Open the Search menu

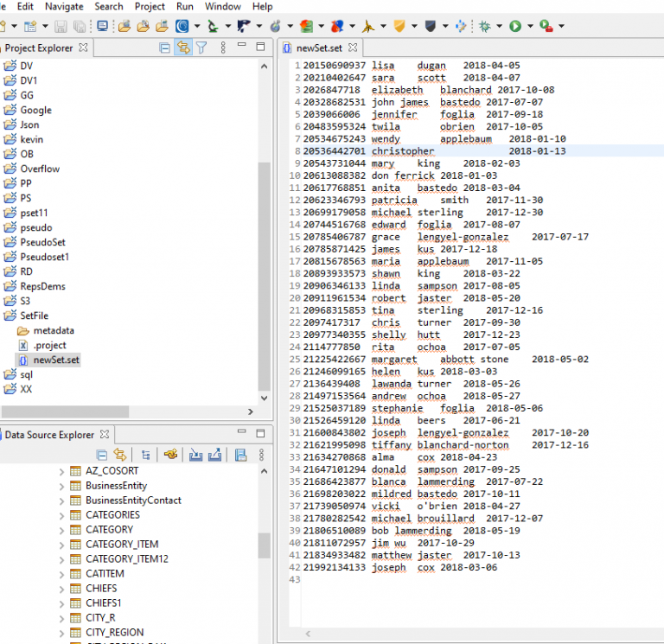coord(109,6)
